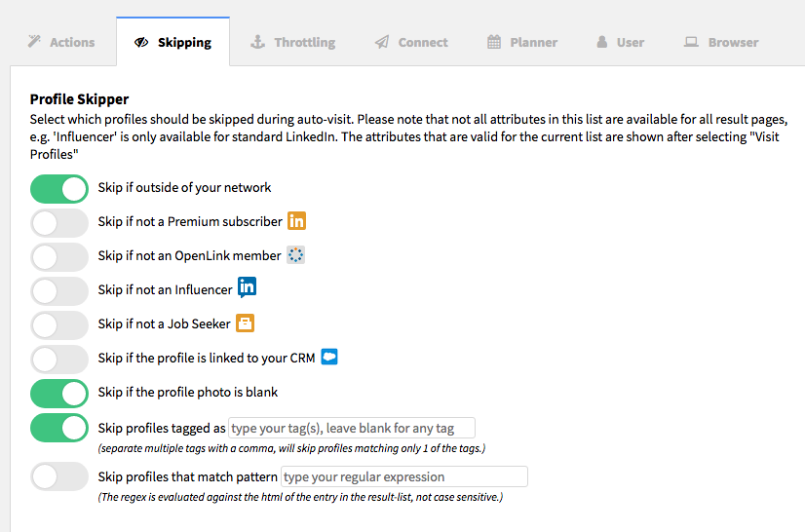Toggle off Skip profiles tagged as
The height and width of the screenshot is (532, 805).
pyautogui.click(x=59, y=428)
